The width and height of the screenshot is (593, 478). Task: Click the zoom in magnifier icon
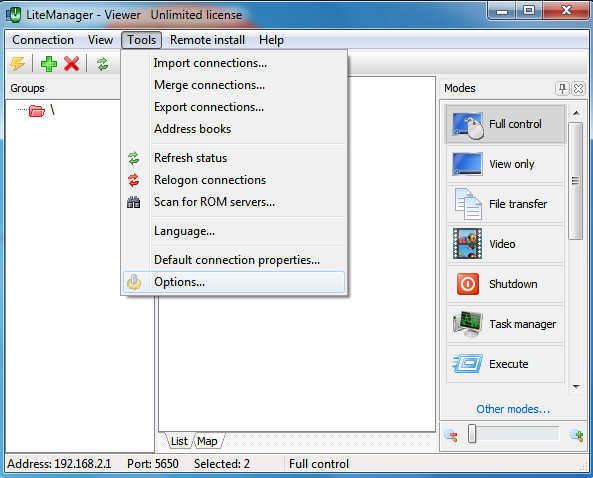point(577,435)
